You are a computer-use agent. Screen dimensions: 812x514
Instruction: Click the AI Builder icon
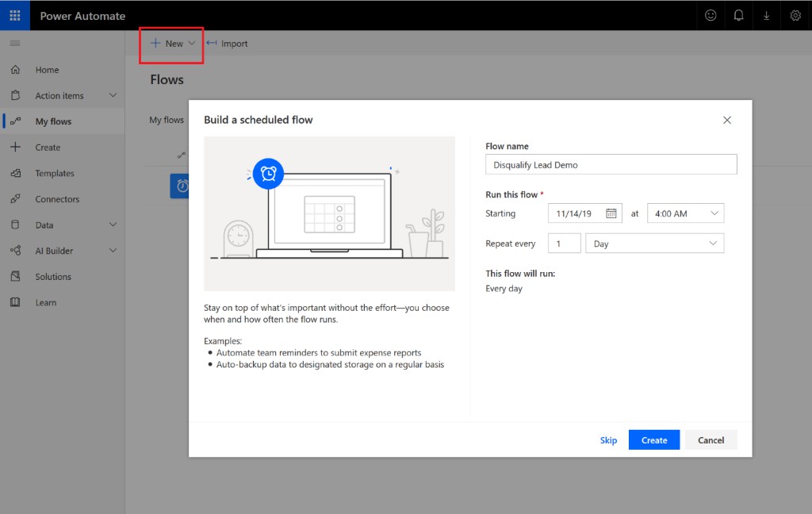pos(16,251)
